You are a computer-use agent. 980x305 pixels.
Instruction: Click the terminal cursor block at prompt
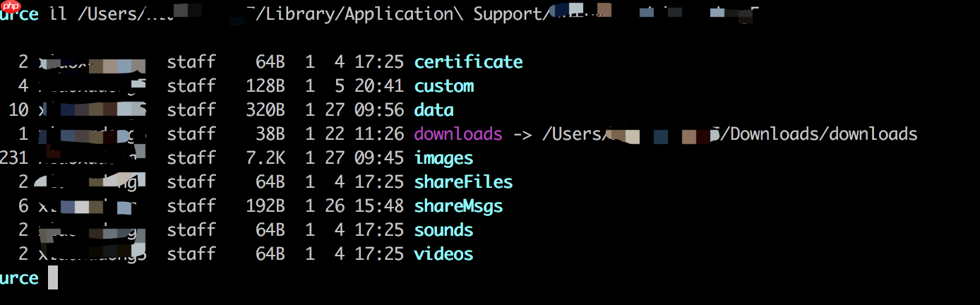tap(53, 277)
